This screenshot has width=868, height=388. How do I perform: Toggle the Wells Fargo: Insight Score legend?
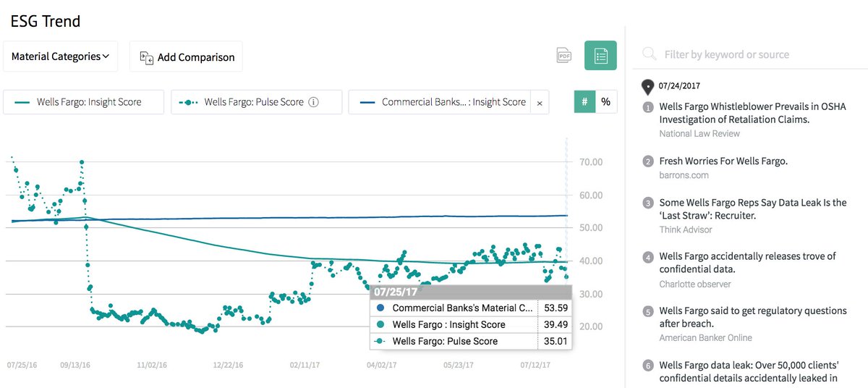(84, 102)
